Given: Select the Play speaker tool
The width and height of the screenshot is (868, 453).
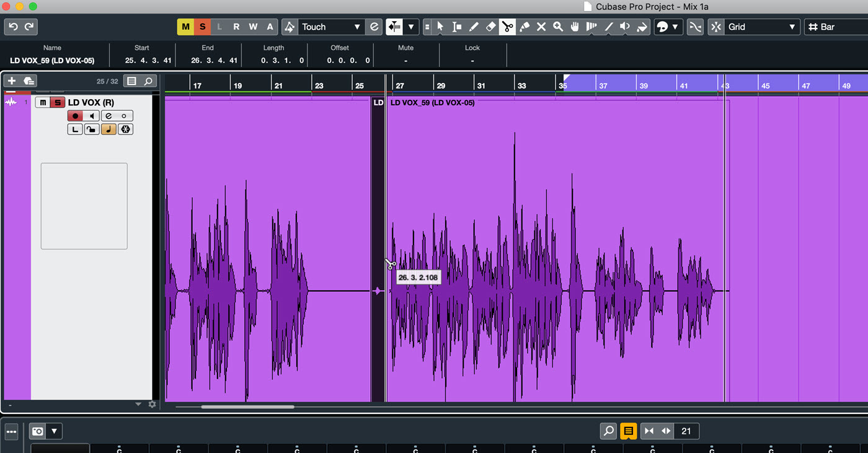Looking at the screenshot, I should (x=625, y=27).
